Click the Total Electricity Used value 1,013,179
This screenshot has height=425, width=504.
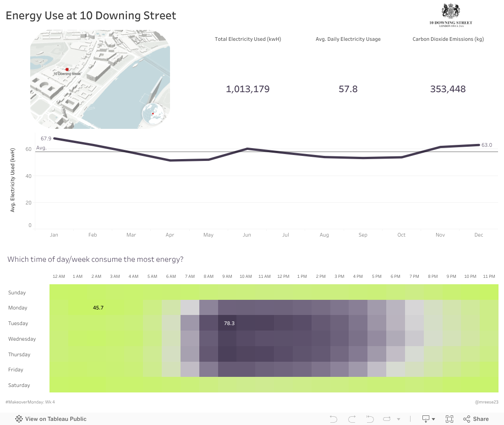(247, 89)
